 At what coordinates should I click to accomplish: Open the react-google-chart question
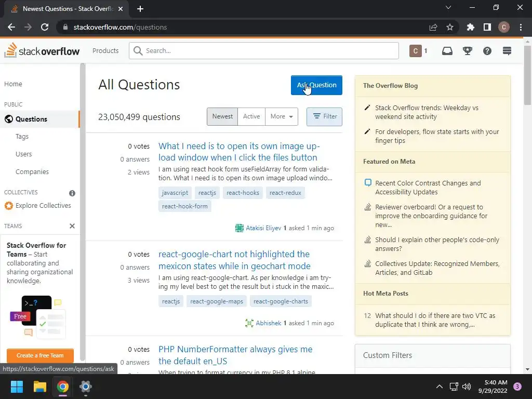(234, 260)
